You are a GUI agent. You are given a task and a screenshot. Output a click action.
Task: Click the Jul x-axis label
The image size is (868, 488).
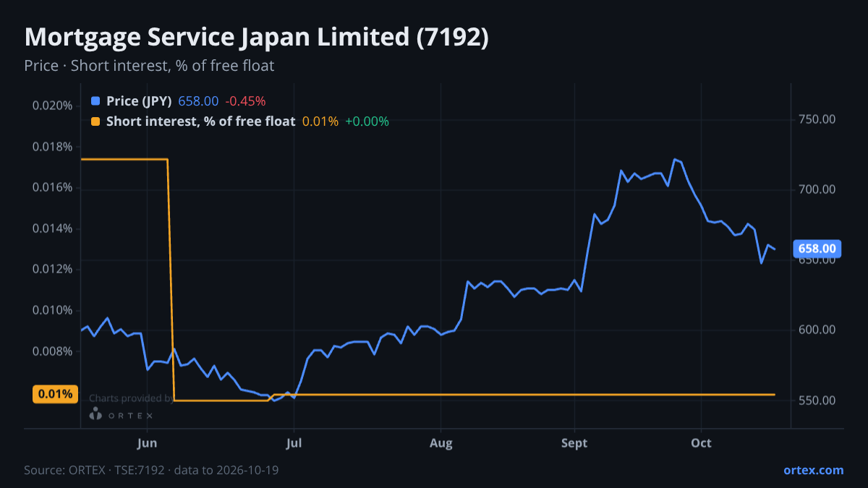294,442
